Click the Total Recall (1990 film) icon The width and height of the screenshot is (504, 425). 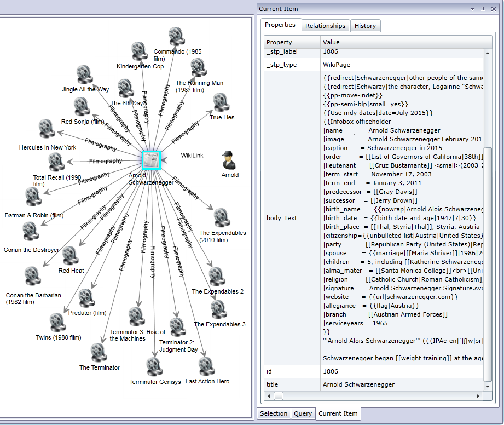56,162
